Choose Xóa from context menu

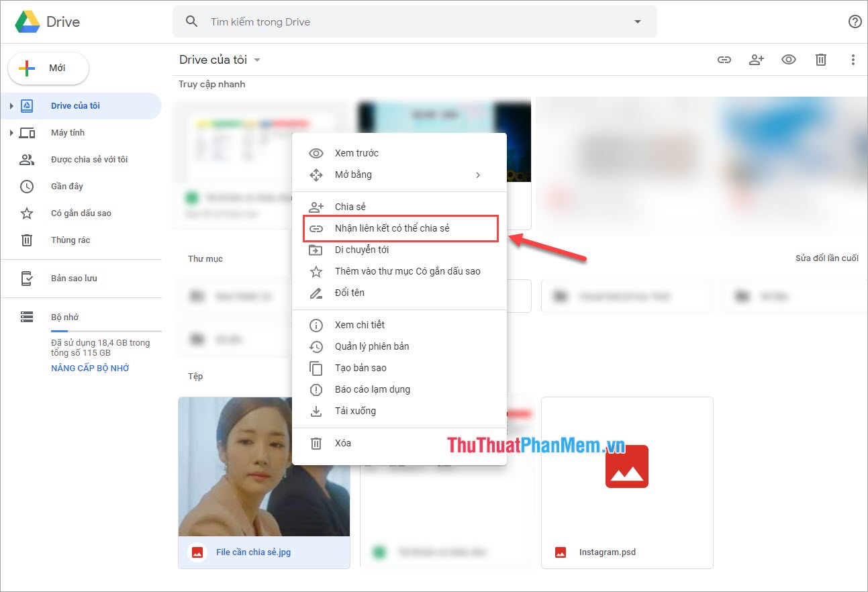coord(399,443)
